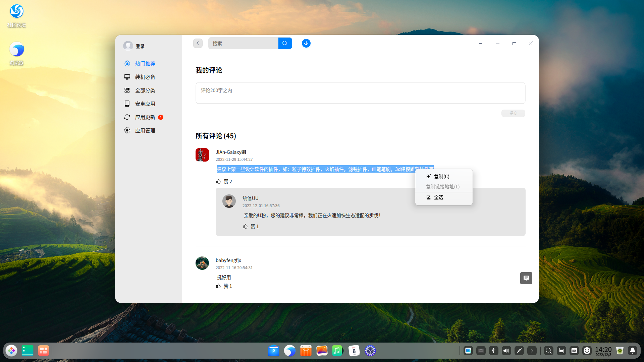This screenshot has width=644, height=362.
Task: Open the hamburger main menu
Action: pyautogui.click(x=480, y=44)
